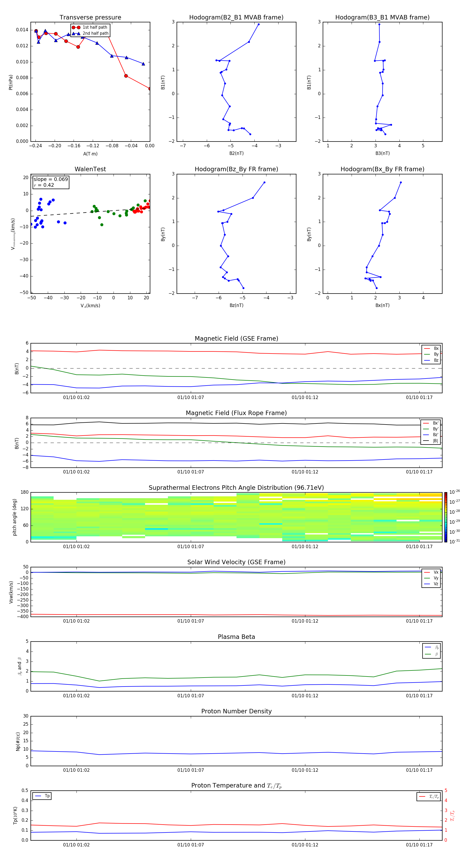Click the "Magnetic Field (GSE Frame)" title

pyautogui.click(x=236, y=339)
